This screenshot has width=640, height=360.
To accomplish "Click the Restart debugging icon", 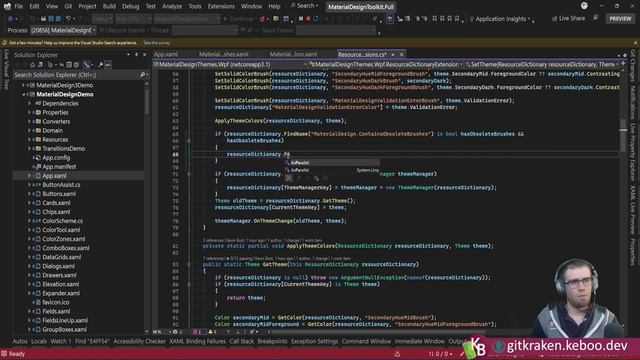I will point(316,19).
